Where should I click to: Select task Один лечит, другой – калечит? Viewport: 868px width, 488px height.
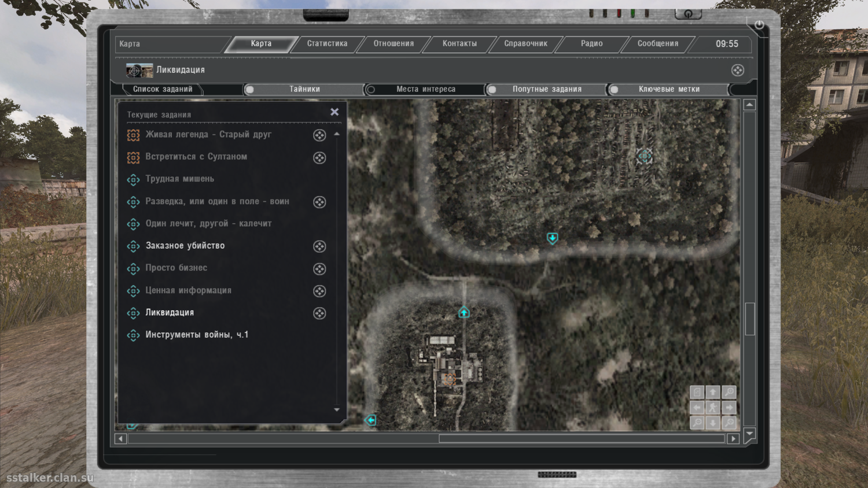click(x=208, y=224)
